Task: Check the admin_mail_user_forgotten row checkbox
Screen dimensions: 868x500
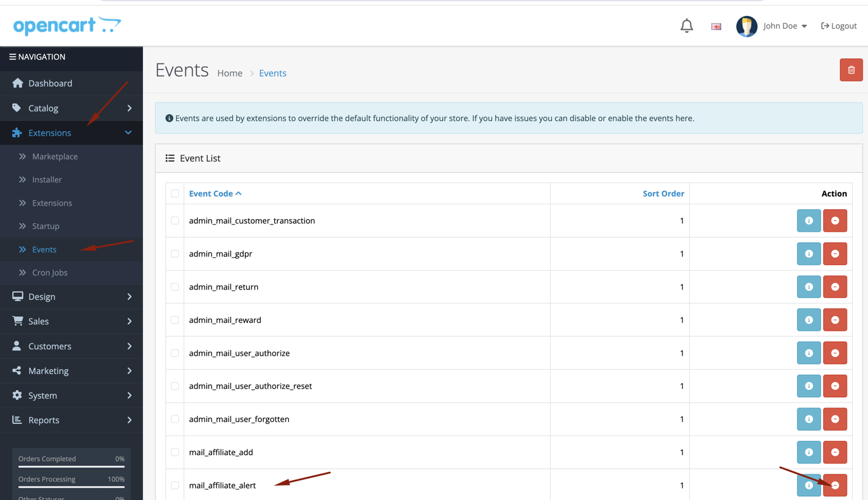Action: (175, 419)
